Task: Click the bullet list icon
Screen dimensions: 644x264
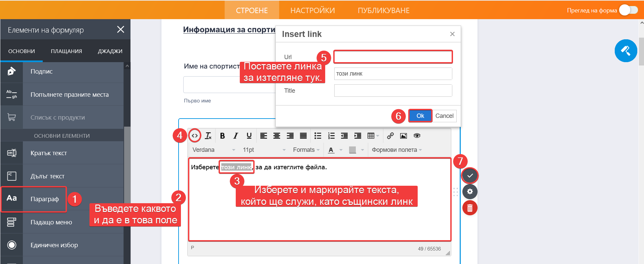Action: tap(317, 136)
